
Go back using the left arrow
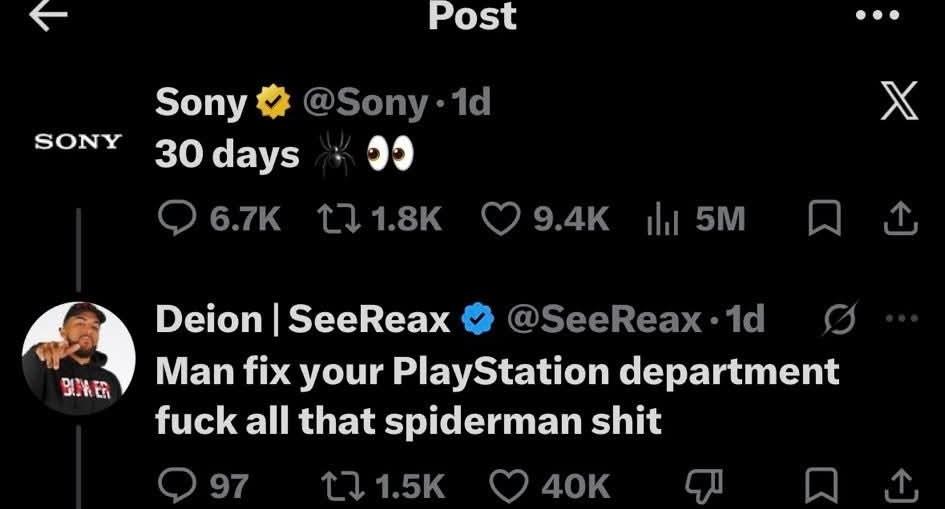click(x=48, y=15)
